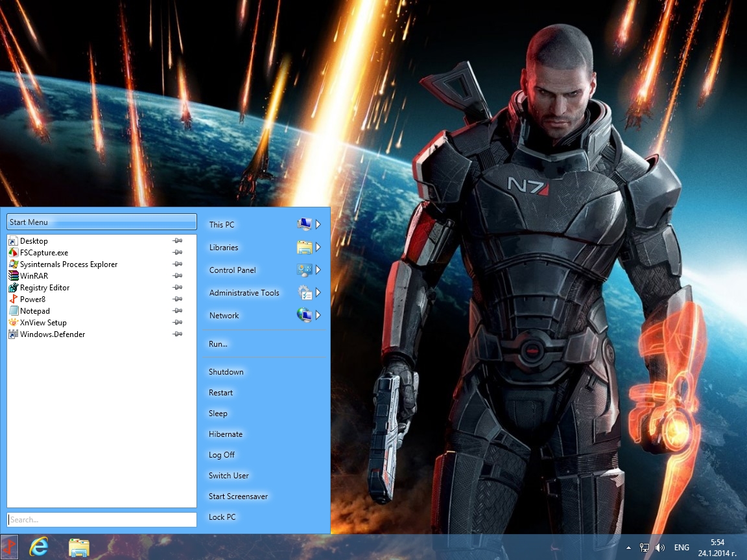Select Lock PC from the menu
Image resolution: width=747 pixels, height=560 pixels.
pyautogui.click(x=222, y=517)
